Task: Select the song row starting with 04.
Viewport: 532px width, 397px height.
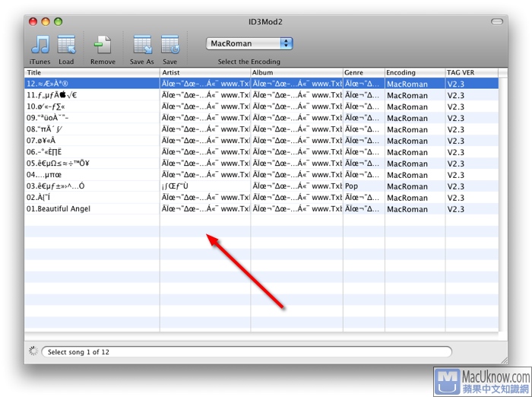Action: (261, 175)
